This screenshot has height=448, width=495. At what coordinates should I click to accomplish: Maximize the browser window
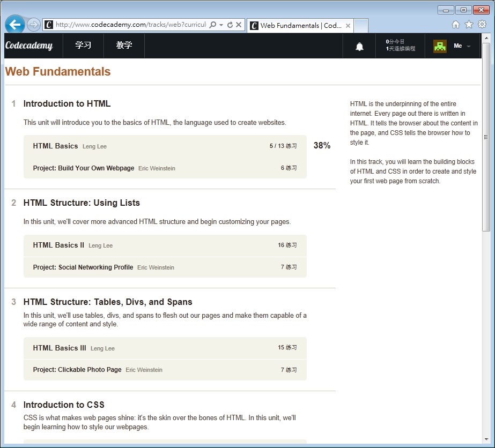(x=463, y=10)
